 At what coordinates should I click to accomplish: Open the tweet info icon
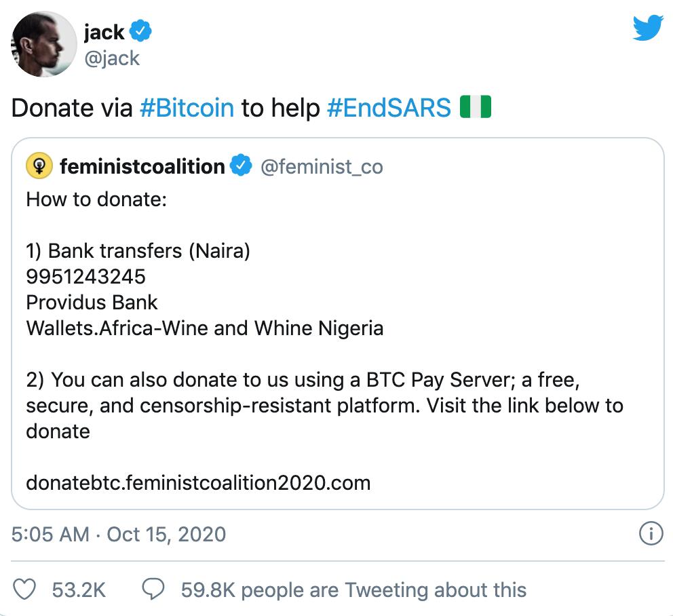click(x=651, y=534)
